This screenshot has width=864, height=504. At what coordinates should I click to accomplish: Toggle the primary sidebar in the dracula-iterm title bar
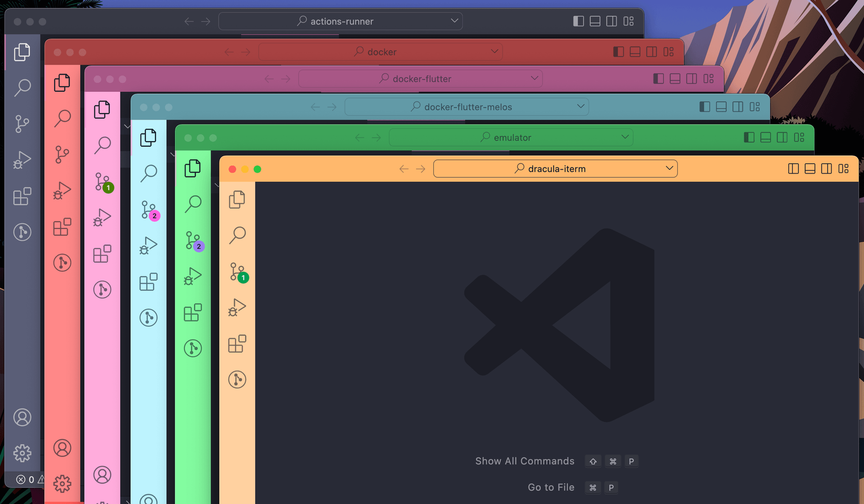click(793, 168)
